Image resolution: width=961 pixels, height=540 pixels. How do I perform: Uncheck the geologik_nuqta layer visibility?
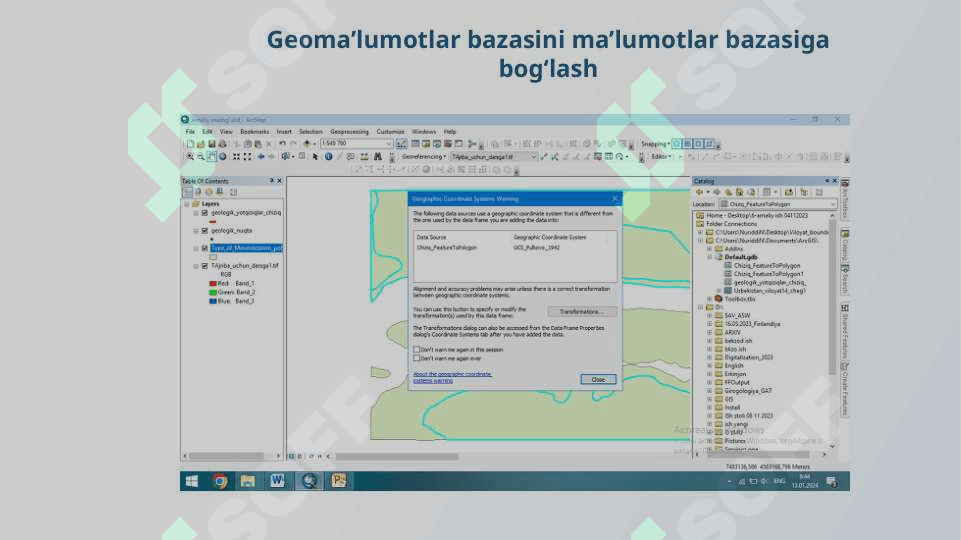(x=204, y=230)
